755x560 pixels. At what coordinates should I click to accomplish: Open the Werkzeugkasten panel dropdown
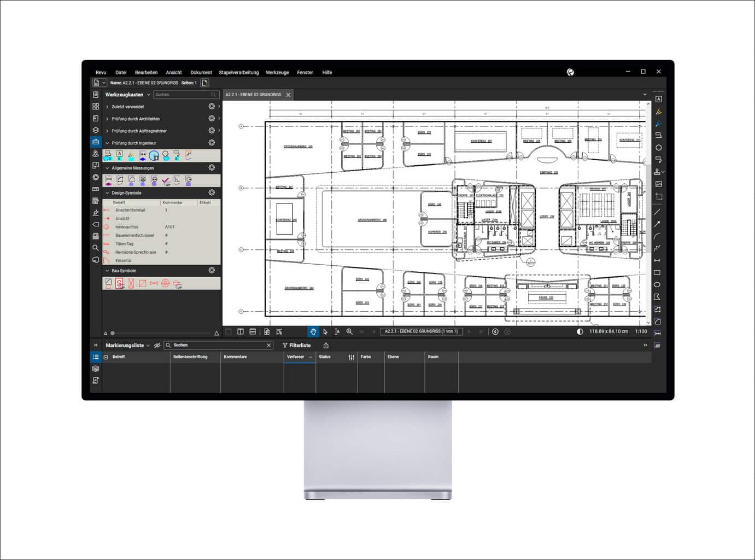pos(148,95)
